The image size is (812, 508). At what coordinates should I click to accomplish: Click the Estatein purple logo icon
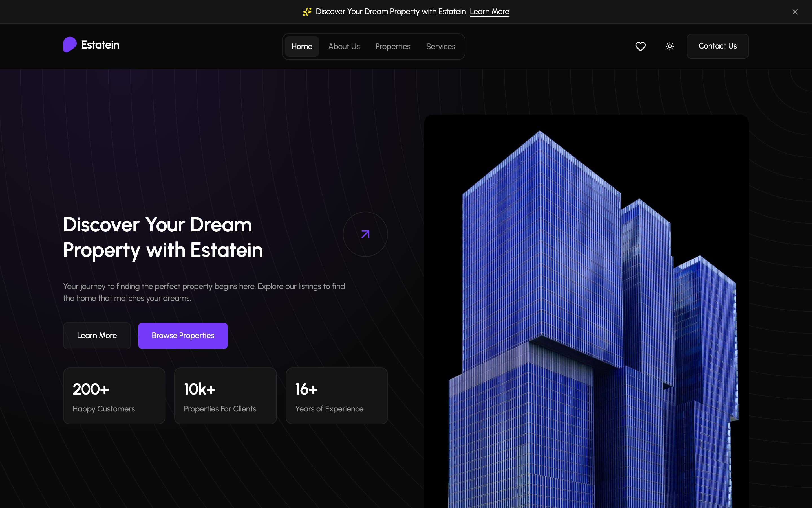click(70, 45)
